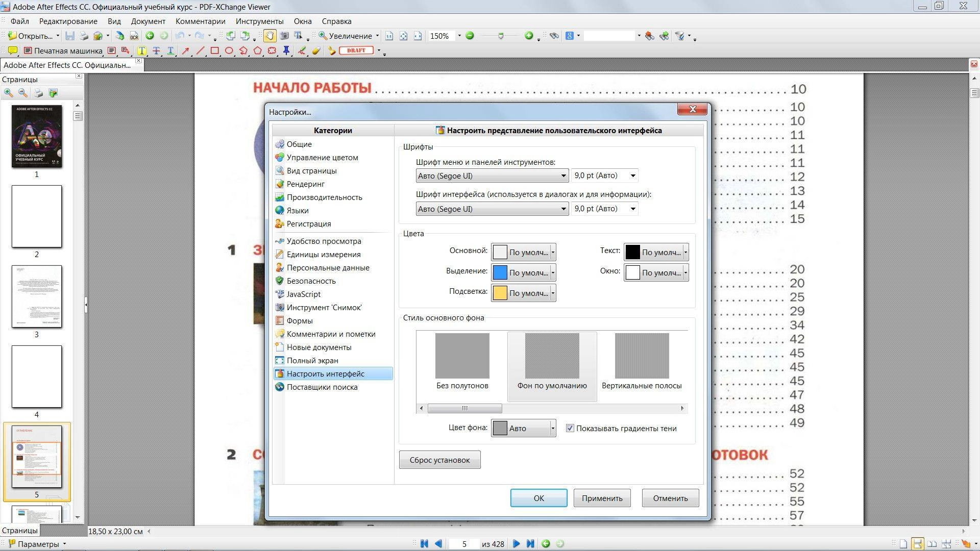This screenshot has width=980, height=551.
Task: Select the Pushpin attachment tool
Action: click(x=286, y=51)
